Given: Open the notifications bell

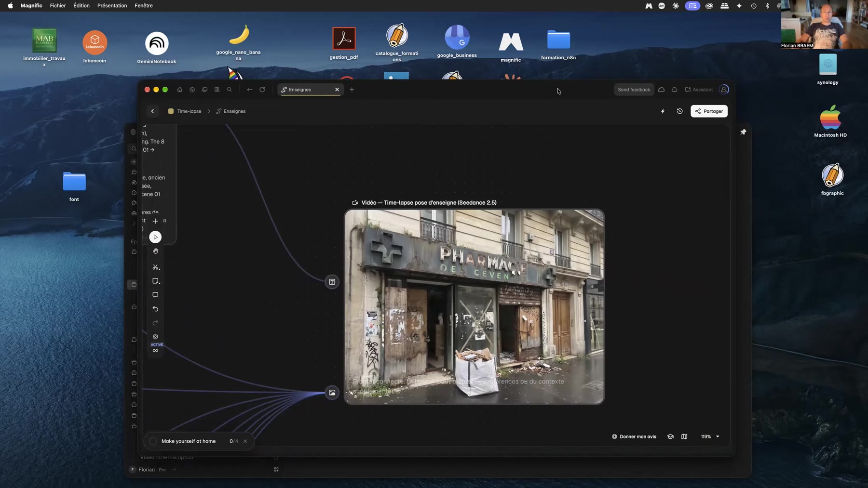Looking at the screenshot, I should 675,90.
